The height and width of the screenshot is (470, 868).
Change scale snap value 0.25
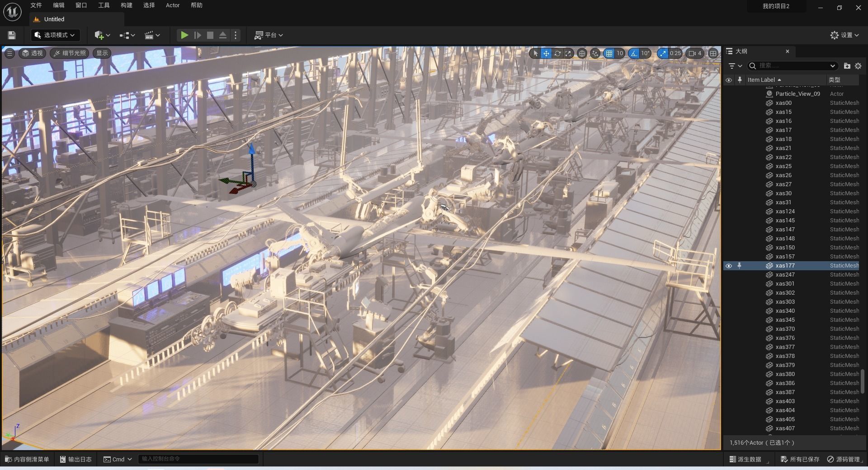coord(675,53)
